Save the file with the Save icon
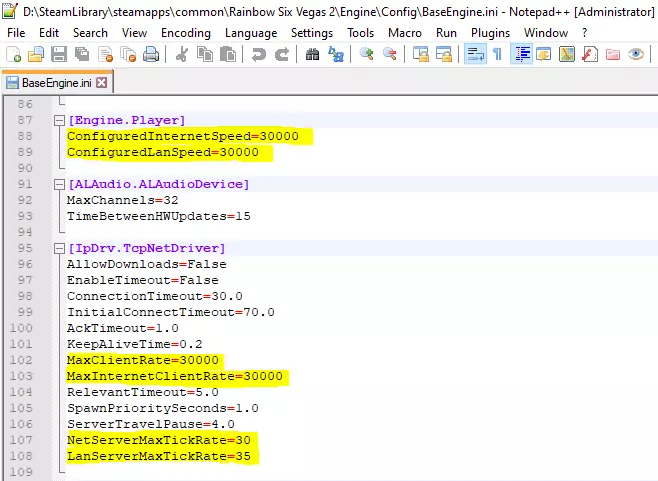 (59, 54)
